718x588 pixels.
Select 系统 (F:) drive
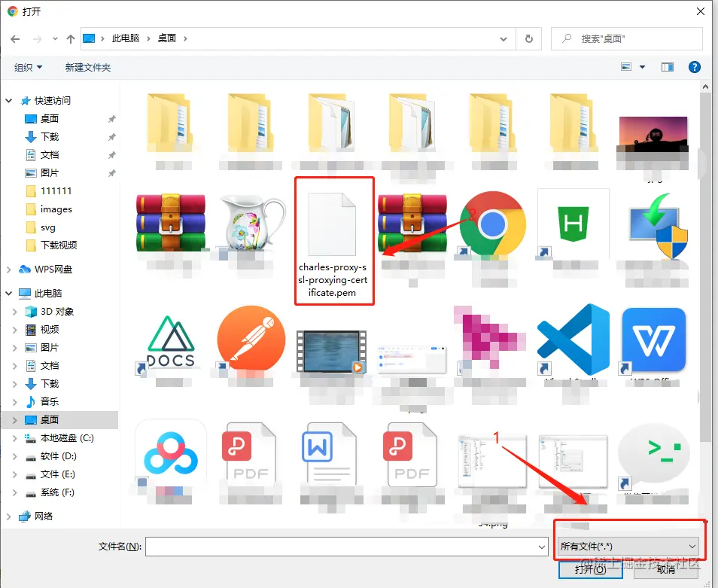(57, 492)
